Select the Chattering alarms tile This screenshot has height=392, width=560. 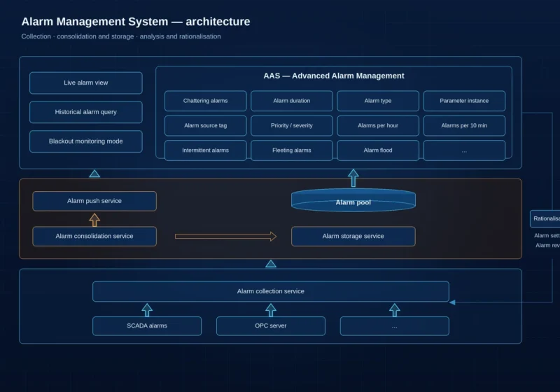click(205, 101)
